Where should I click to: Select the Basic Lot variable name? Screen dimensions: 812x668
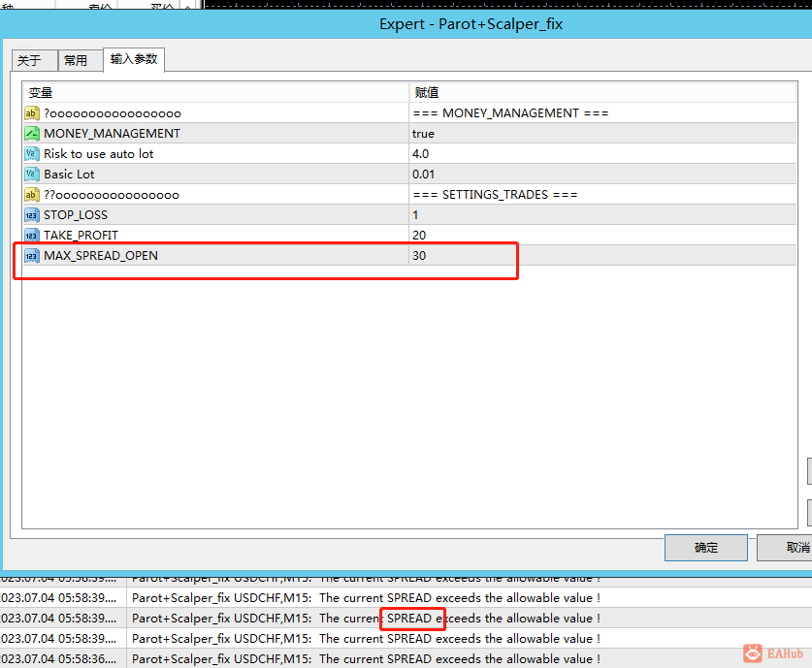pyautogui.click(x=69, y=175)
